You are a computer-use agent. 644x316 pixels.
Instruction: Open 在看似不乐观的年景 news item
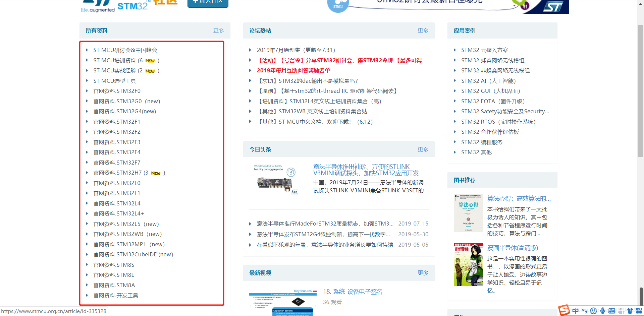pos(325,245)
